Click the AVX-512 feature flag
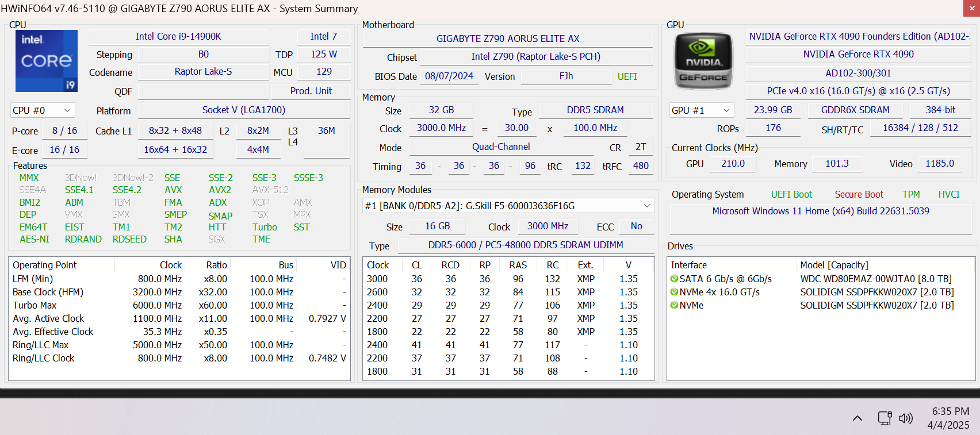The width and height of the screenshot is (980, 435). (x=270, y=190)
